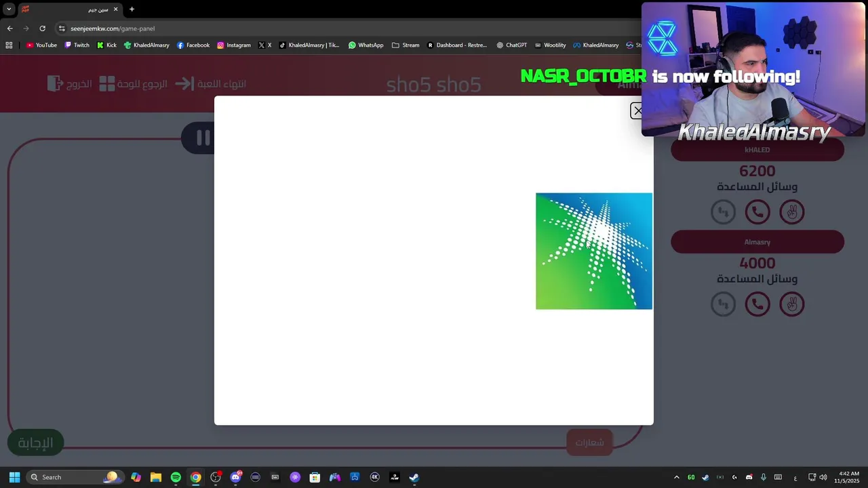The height and width of the screenshot is (488, 868).
Task: End the game with انتهاء اللعبة
Action: [210, 84]
